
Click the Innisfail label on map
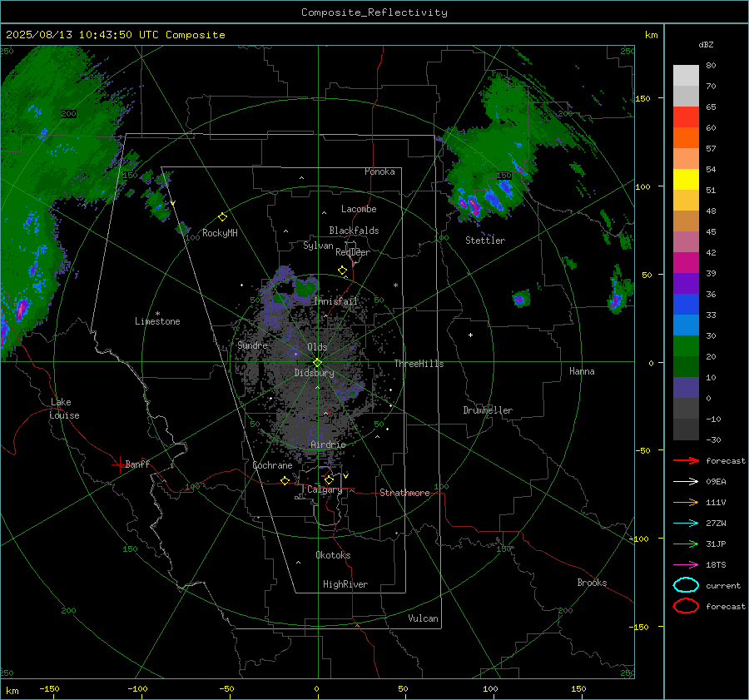click(x=335, y=301)
